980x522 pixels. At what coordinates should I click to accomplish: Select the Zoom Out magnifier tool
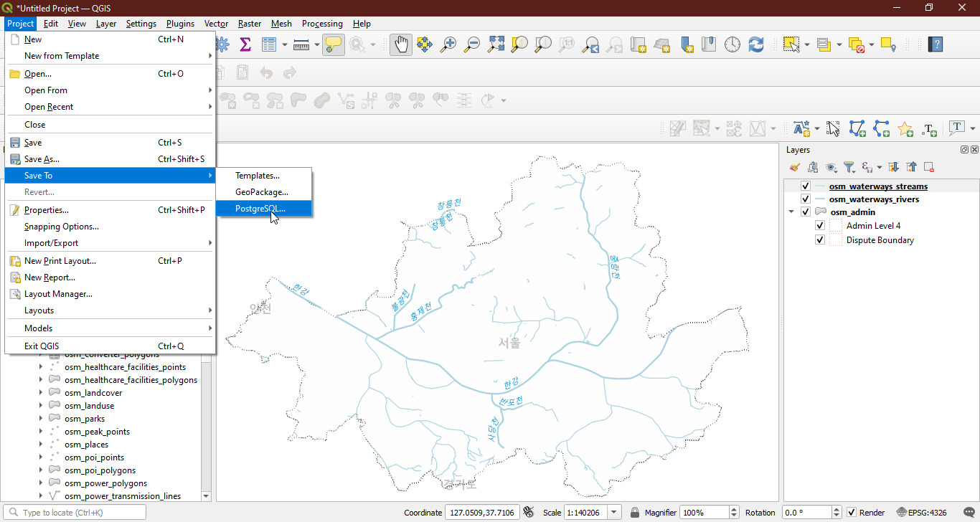472,44
